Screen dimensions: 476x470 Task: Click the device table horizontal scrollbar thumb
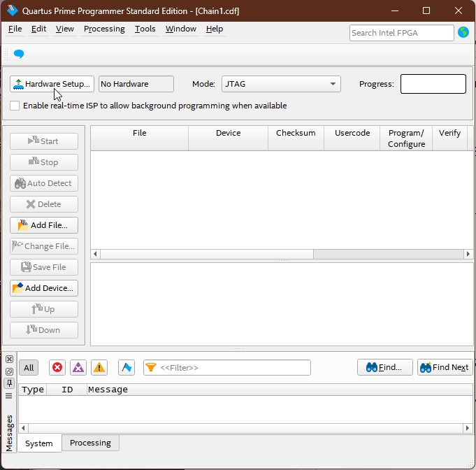(207, 254)
